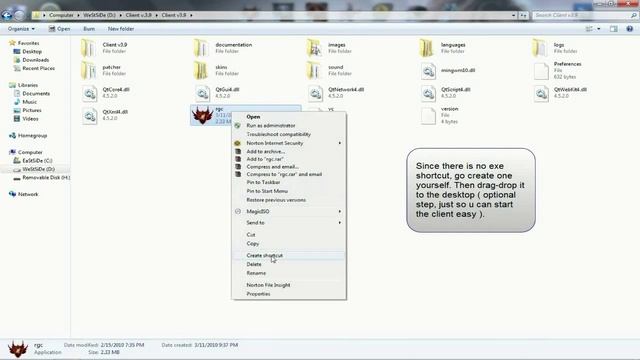Click the search magnifier icon

pyautogui.click(x=634, y=15)
